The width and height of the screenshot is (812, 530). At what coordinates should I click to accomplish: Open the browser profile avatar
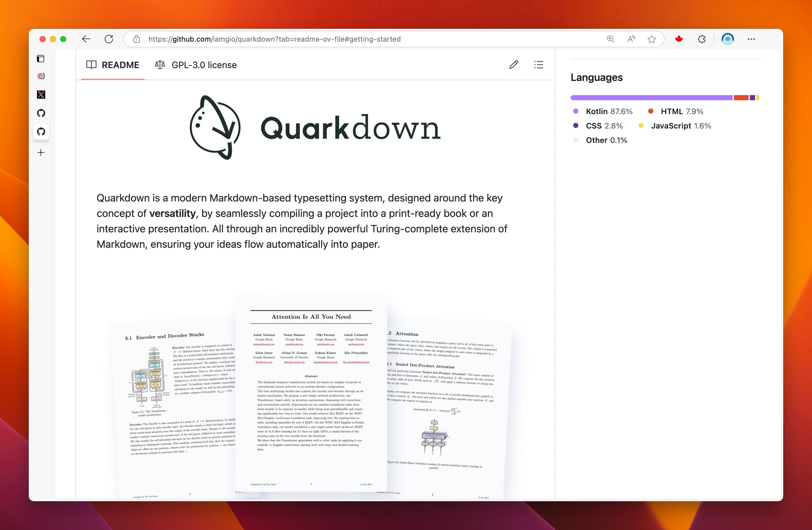(728, 39)
